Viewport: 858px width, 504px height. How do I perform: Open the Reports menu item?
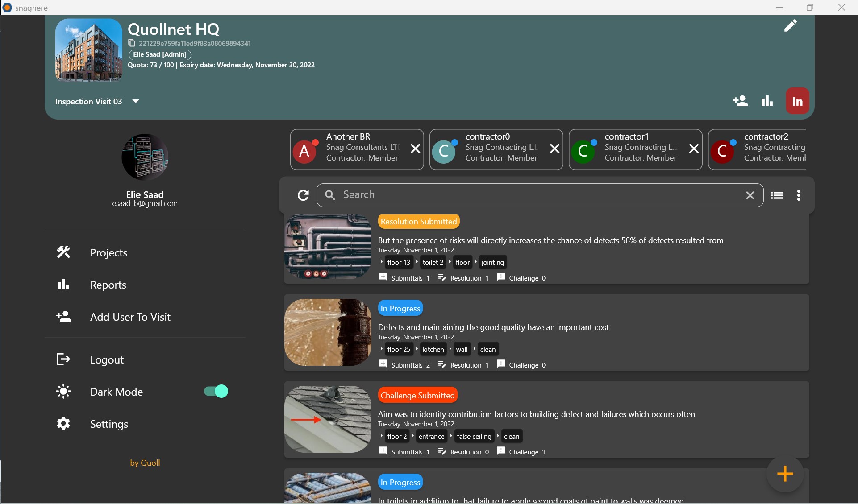pyautogui.click(x=108, y=285)
